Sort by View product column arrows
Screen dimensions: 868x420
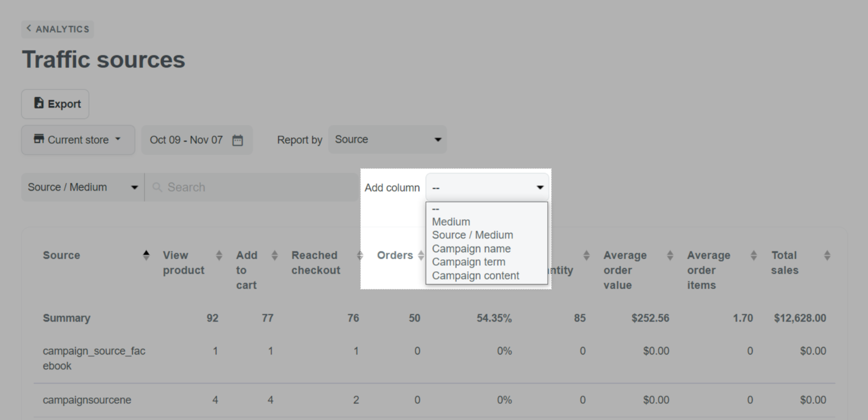(219, 255)
